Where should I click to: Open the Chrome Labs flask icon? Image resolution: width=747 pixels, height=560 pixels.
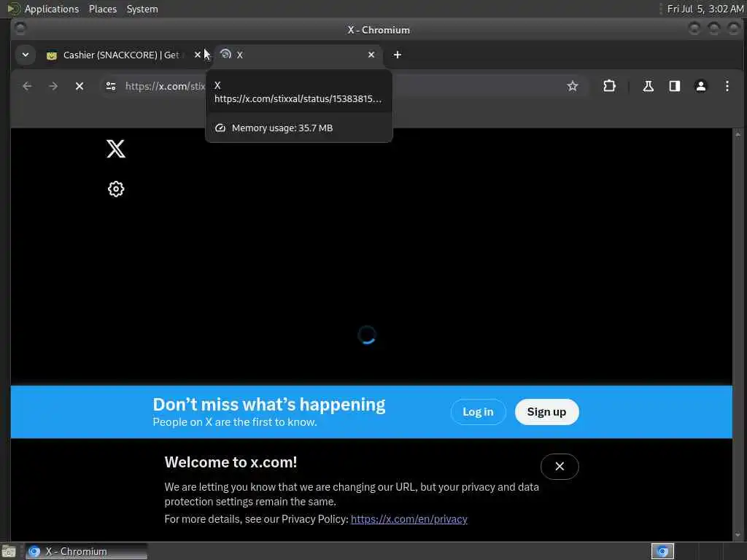click(x=648, y=86)
